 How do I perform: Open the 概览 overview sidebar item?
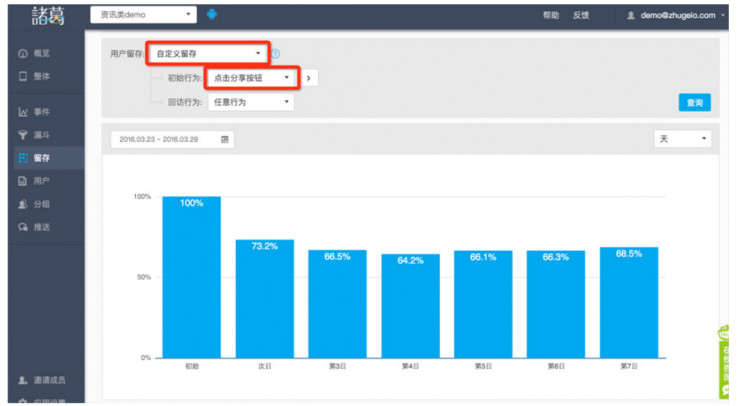(40, 53)
